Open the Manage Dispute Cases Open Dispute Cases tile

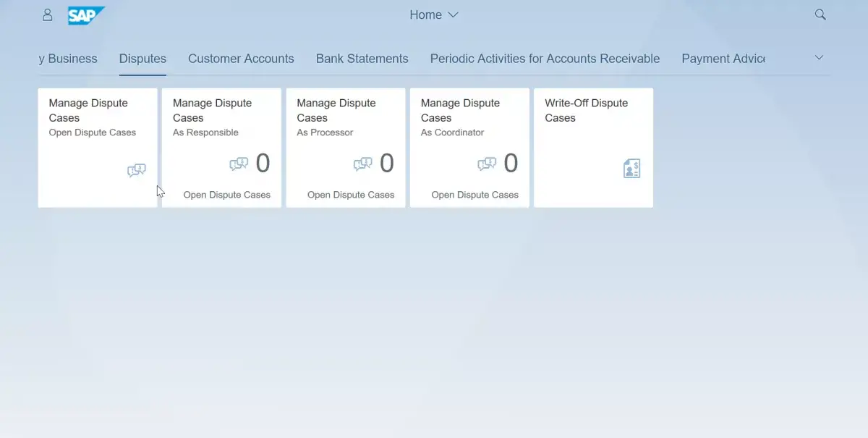(x=98, y=148)
